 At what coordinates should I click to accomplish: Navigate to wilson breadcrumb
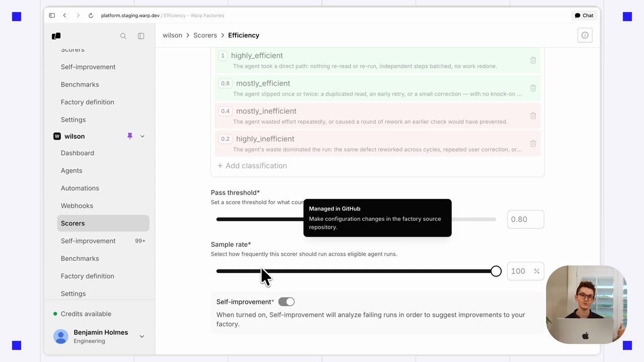173,35
